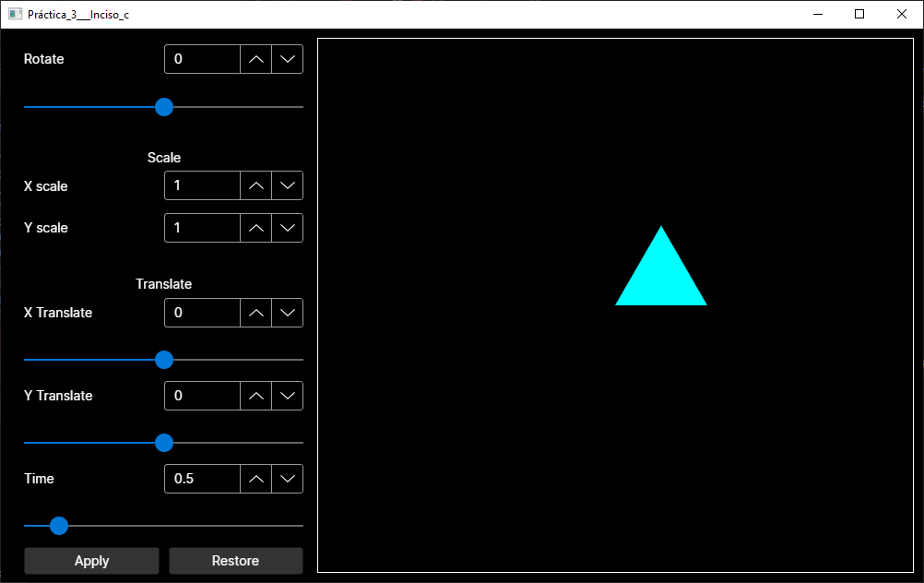Decrement the Y Translate value
This screenshot has width=924, height=583.
pos(287,396)
